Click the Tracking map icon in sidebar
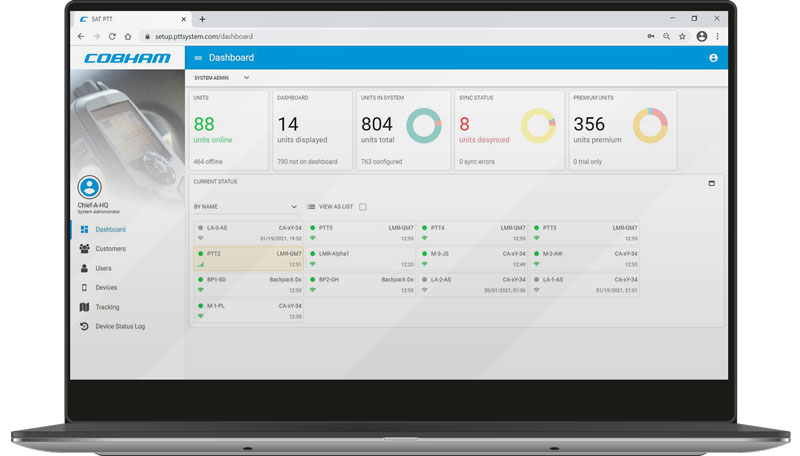 84,307
